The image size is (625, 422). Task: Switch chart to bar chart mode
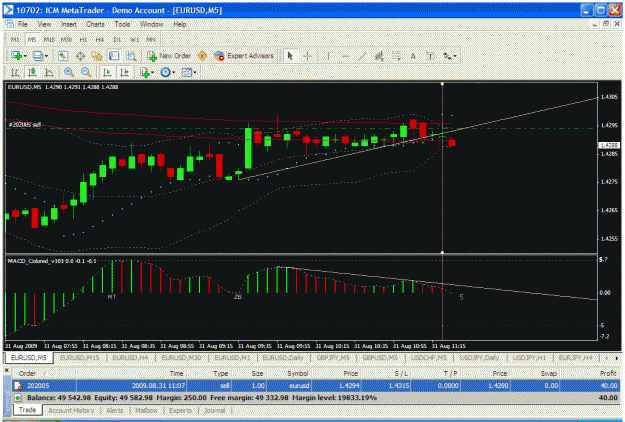15,72
